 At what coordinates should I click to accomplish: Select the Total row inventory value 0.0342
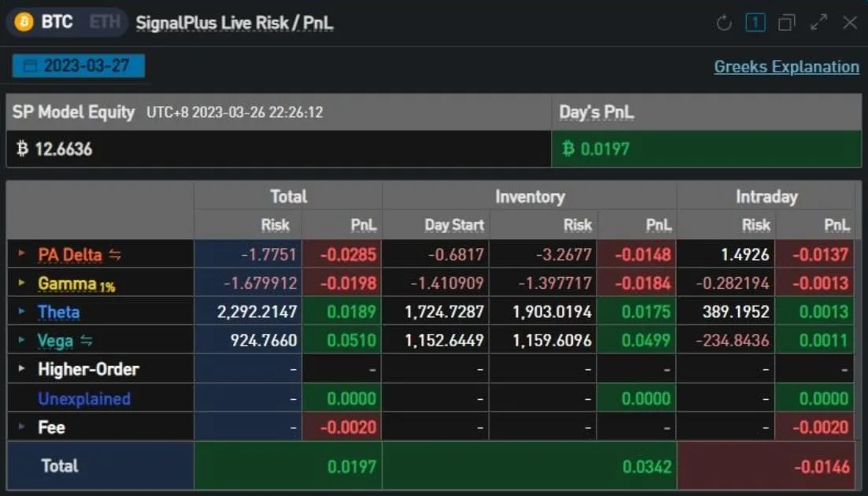[x=647, y=467]
